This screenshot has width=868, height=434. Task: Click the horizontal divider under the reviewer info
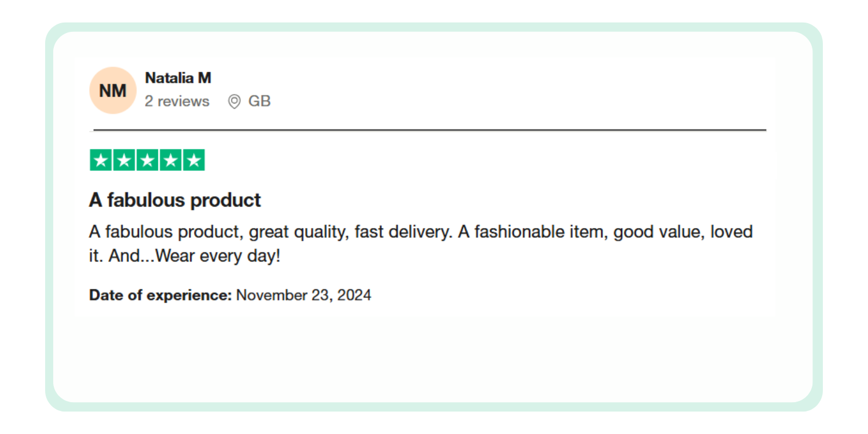429,130
